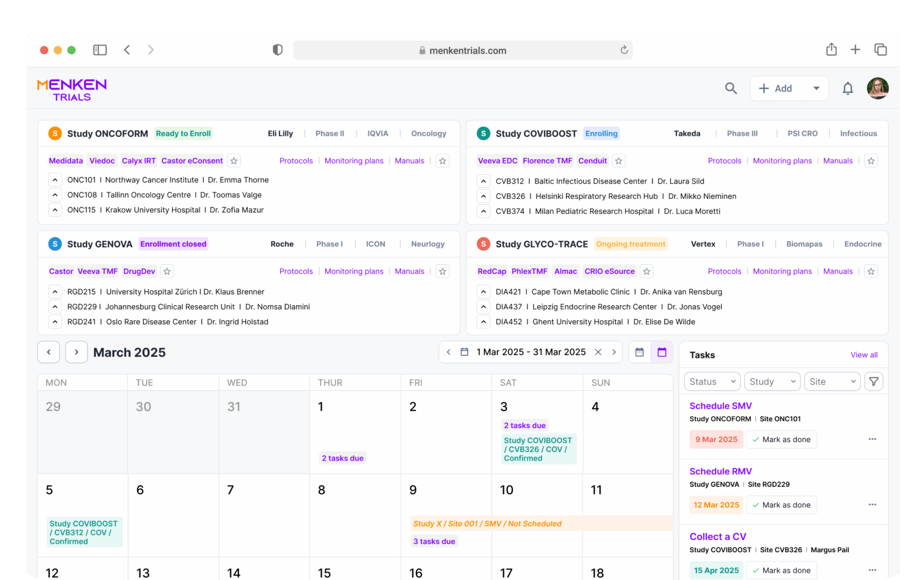Click the filter funnel icon in Tasks
924x580 pixels.
tap(873, 382)
